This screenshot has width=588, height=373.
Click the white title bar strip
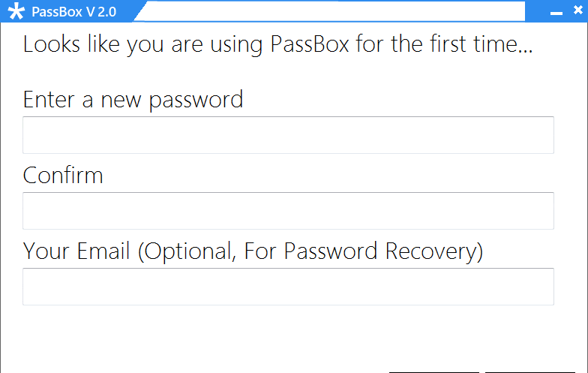point(334,11)
